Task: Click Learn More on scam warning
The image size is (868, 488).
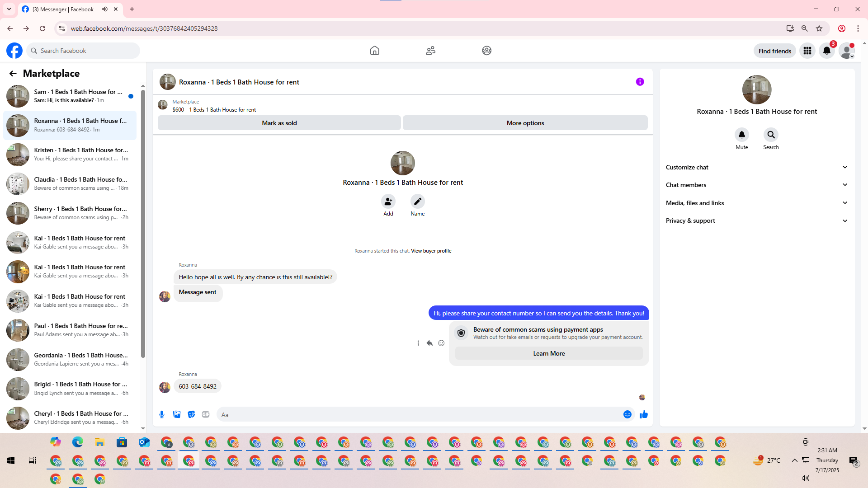Action: (x=549, y=353)
